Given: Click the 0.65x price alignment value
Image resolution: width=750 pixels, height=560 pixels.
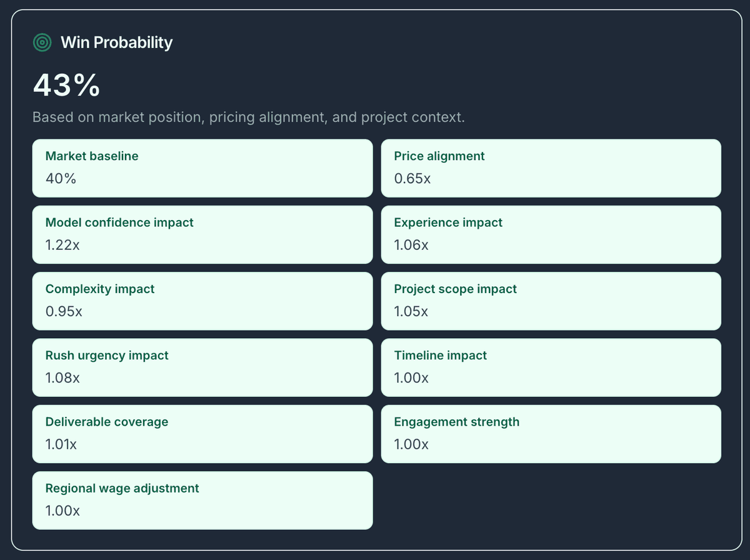Looking at the screenshot, I should coord(412,179).
